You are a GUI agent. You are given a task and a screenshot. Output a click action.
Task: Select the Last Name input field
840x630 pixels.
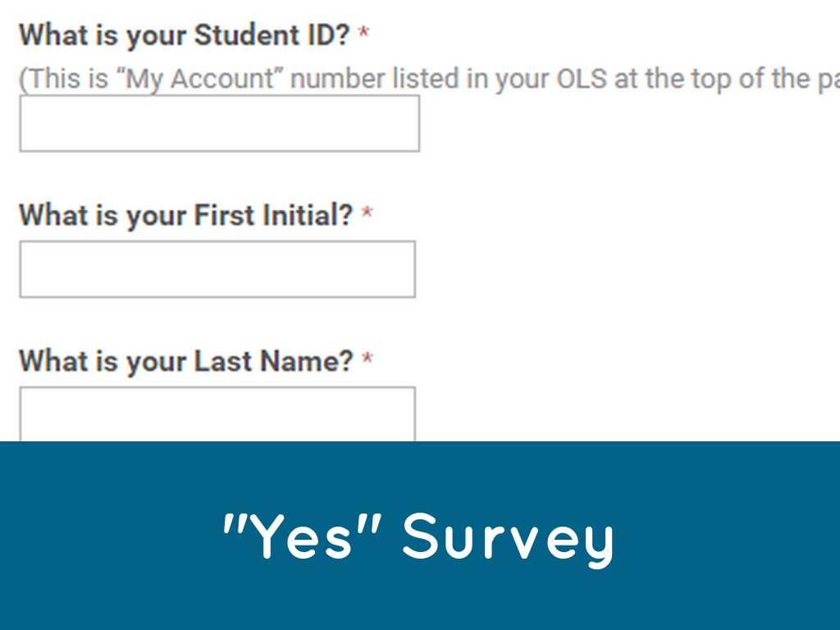click(x=217, y=414)
